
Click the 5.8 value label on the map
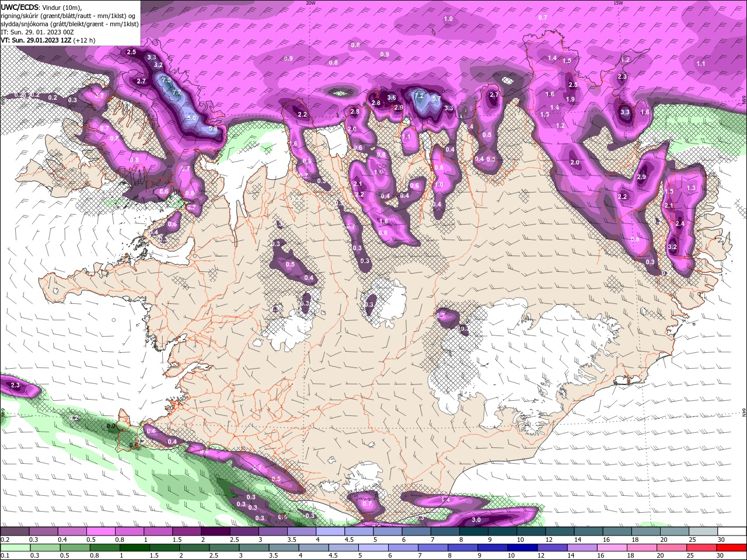[x=213, y=128]
